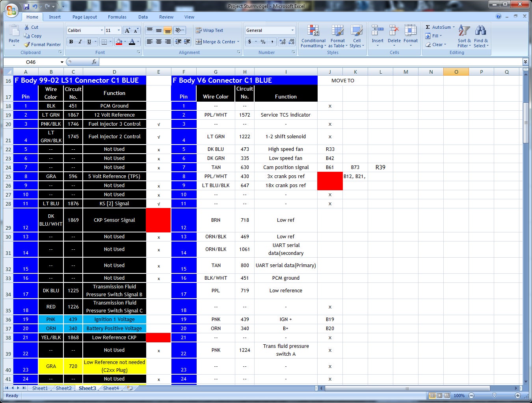532x403 pixels.
Task: Toggle Bold formatting
Action: tap(71, 42)
